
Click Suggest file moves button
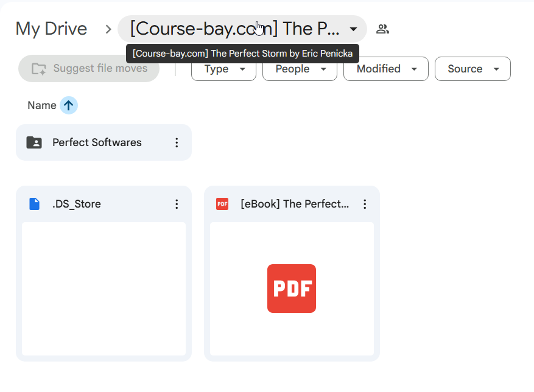pos(89,68)
